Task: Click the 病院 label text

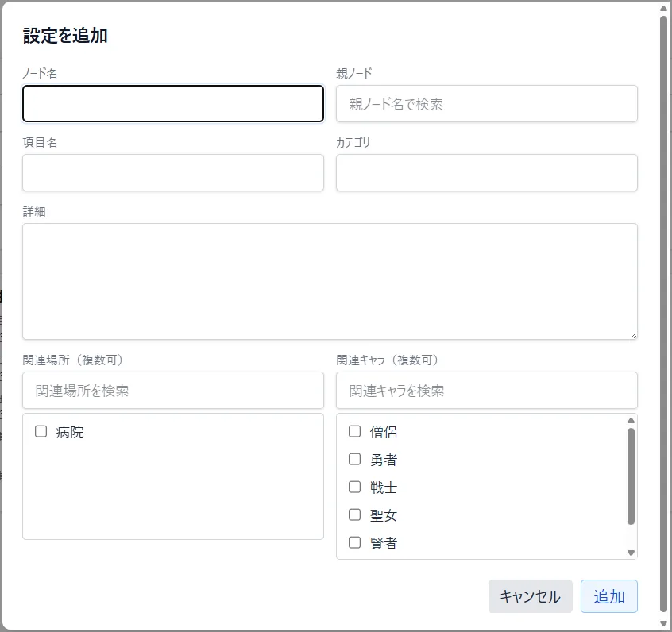Action: (x=70, y=432)
